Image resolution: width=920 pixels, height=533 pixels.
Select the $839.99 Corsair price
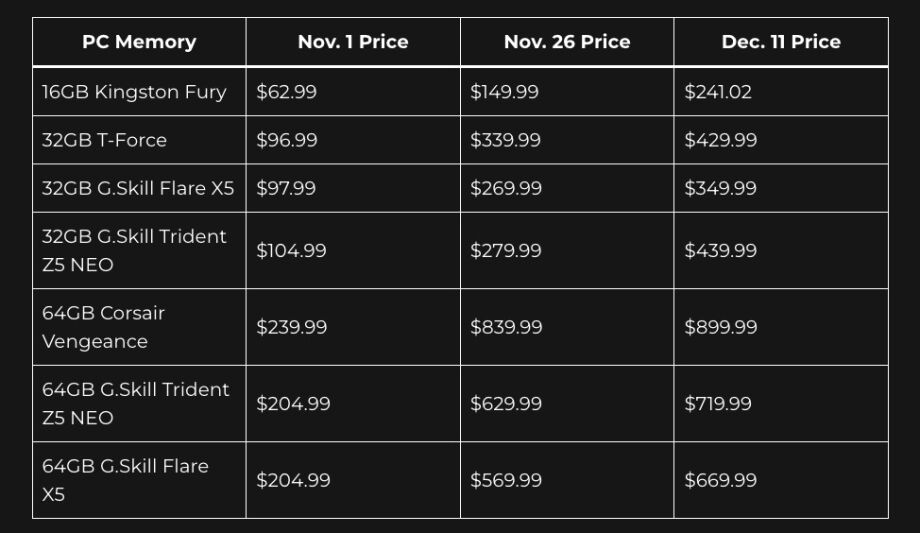click(x=506, y=327)
